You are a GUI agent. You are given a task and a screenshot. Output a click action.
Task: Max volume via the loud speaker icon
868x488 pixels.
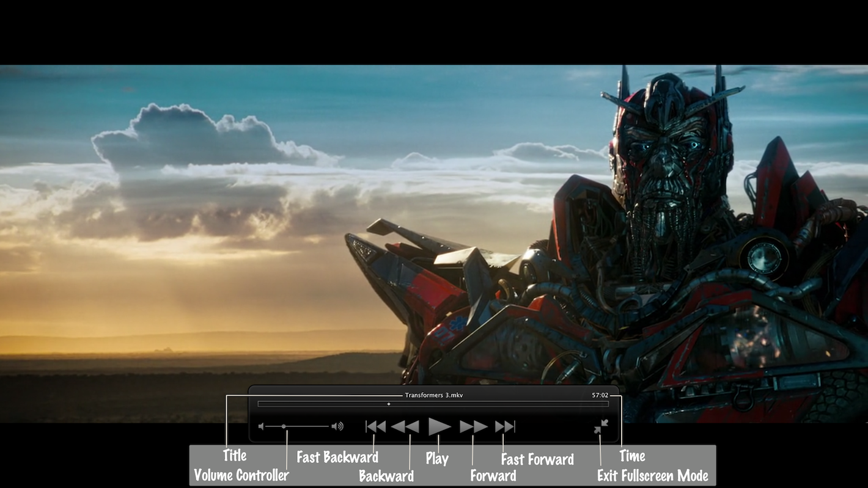pos(337,426)
